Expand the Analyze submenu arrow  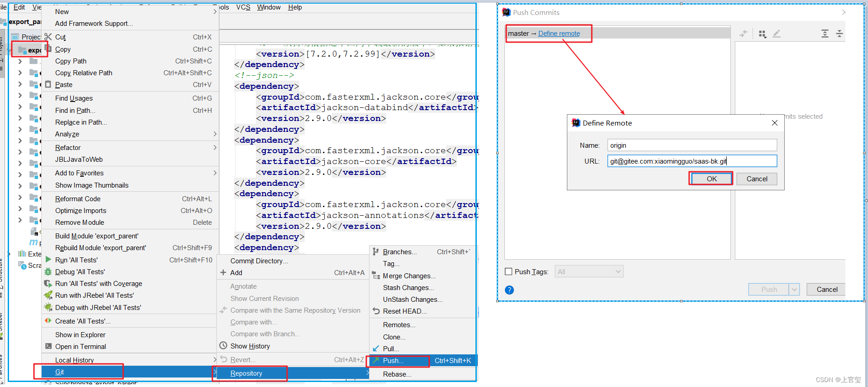pos(215,134)
